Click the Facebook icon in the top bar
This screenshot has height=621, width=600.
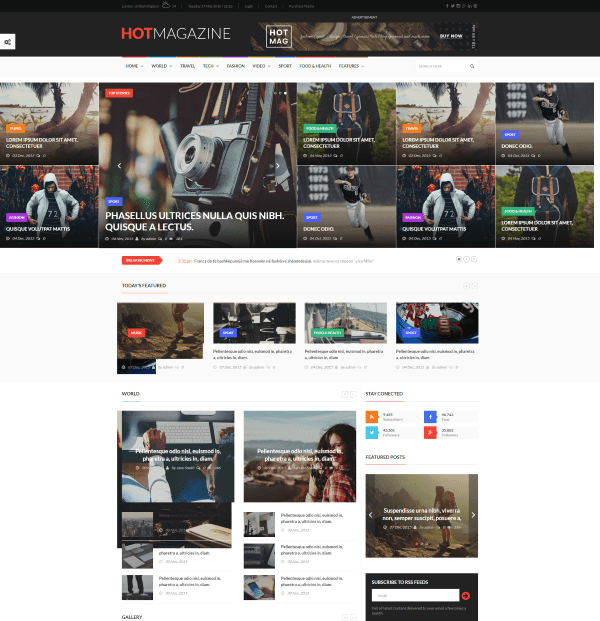click(447, 6)
